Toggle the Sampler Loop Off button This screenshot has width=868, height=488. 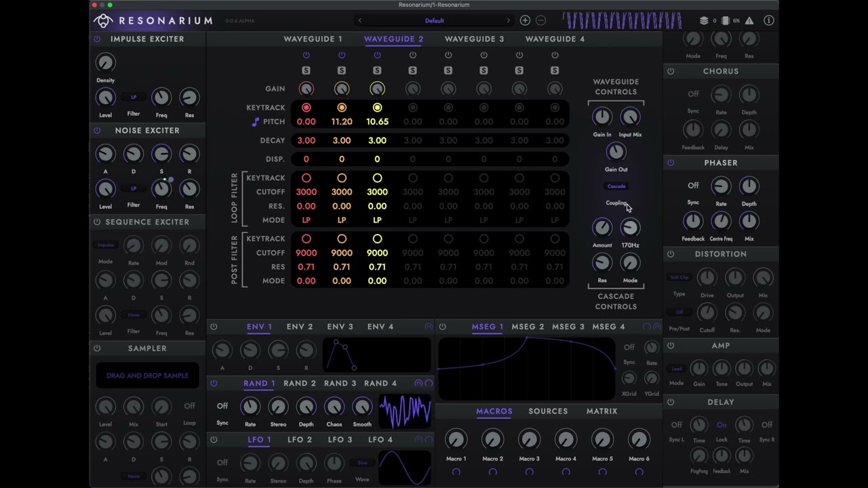pos(189,407)
